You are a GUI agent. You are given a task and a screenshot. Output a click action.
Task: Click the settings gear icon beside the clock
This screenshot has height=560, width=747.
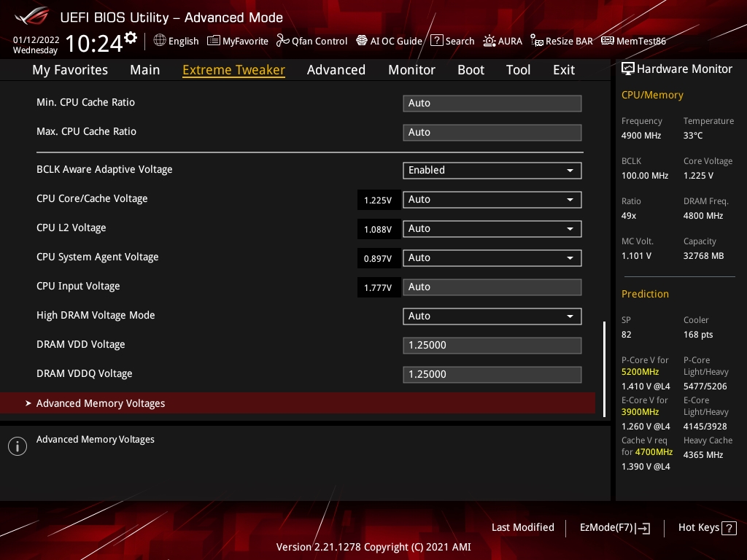coord(131,37)
